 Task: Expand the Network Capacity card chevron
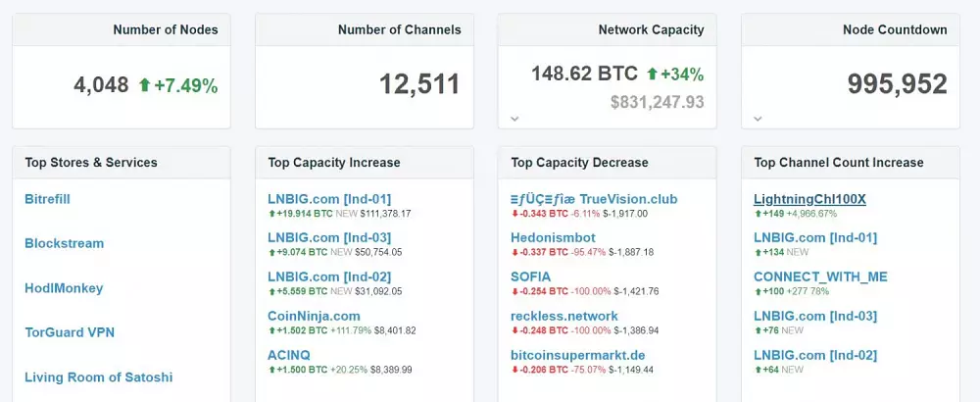tap(514, 119)
